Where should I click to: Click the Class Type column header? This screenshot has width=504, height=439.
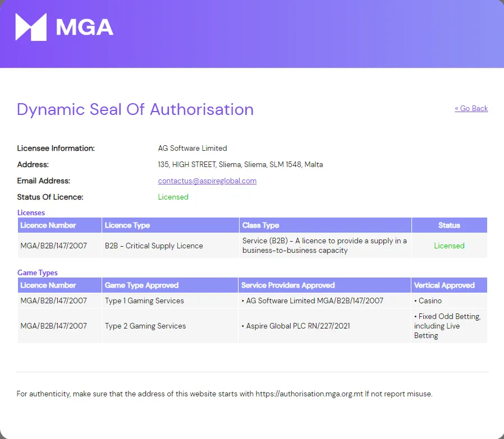coord(260,225)
